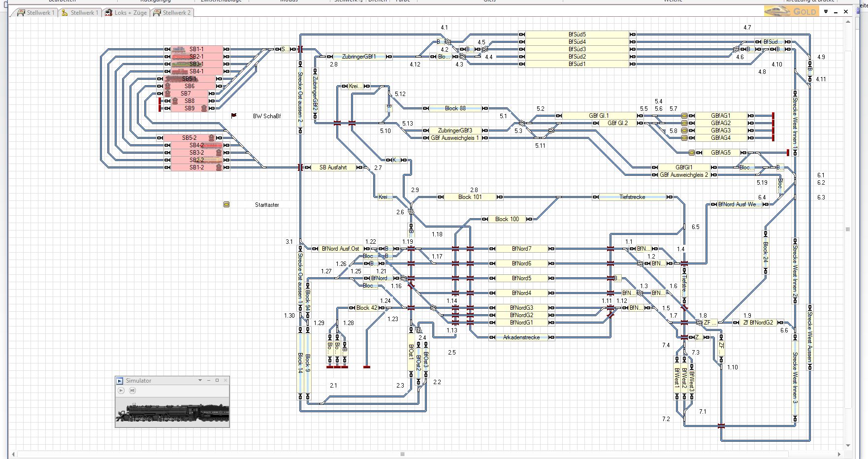
Task: Toggle the yellow switch left of GBfAG3
Action: [684, 131]
